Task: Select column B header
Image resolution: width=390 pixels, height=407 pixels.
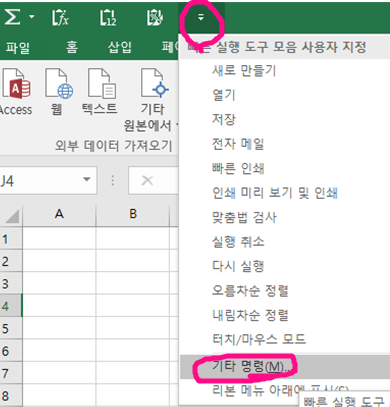Action: point(133,214)
